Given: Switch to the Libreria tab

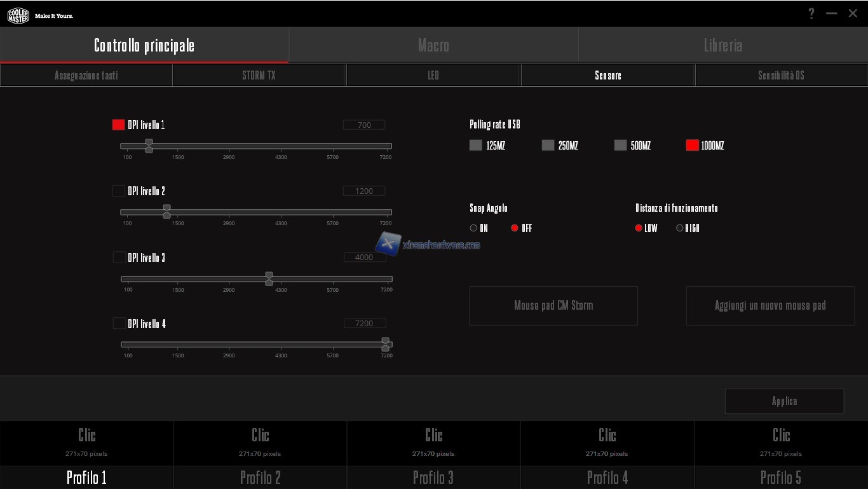Looking at the screenshot, I should pos(722,45).
